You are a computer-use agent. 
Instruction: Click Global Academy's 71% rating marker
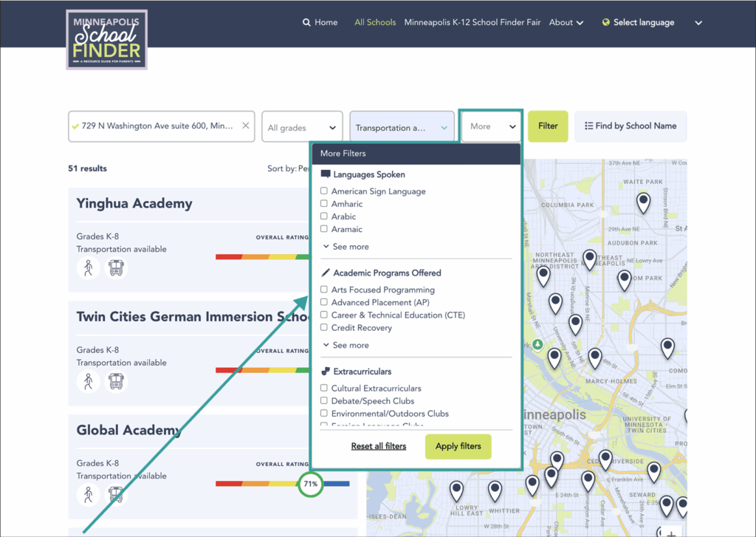pyautogui.click(x=311, y=485)
